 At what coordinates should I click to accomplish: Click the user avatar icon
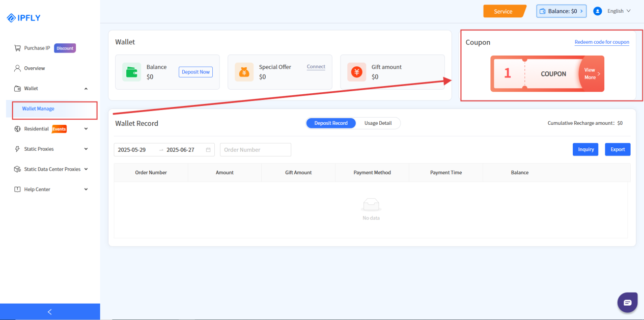click(598, 11)
